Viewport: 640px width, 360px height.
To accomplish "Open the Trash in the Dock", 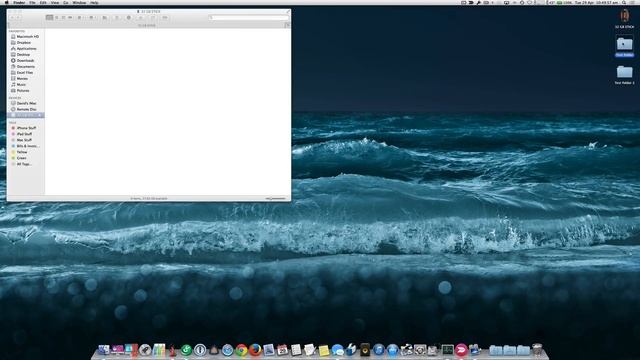I will pyautogui.click(x=537, y=350).
